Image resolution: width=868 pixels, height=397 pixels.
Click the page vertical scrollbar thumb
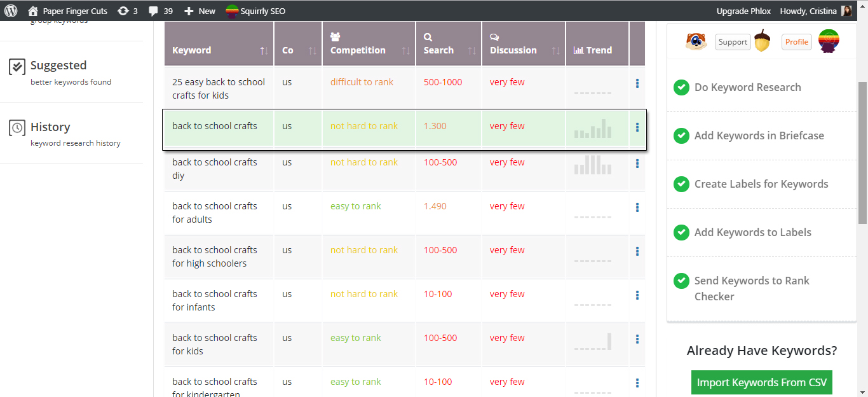coord(862,153)
